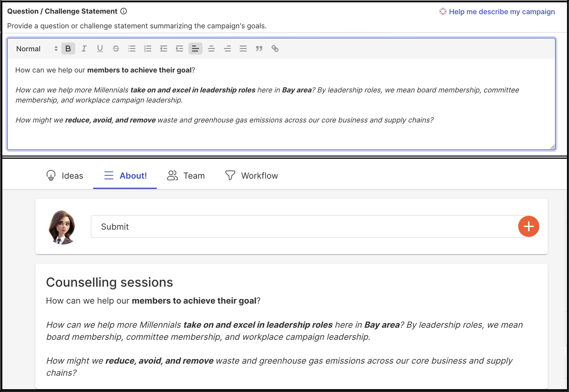569x392 pixels.
Task: Click the Counselling sessions heading
Action: point(109,282)
